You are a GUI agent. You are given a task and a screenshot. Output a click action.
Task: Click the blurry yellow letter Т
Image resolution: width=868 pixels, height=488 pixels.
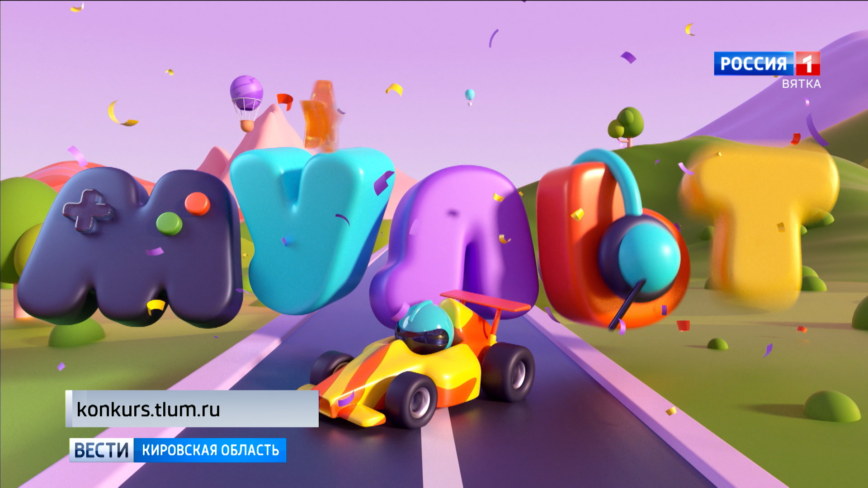pos(759,217)
